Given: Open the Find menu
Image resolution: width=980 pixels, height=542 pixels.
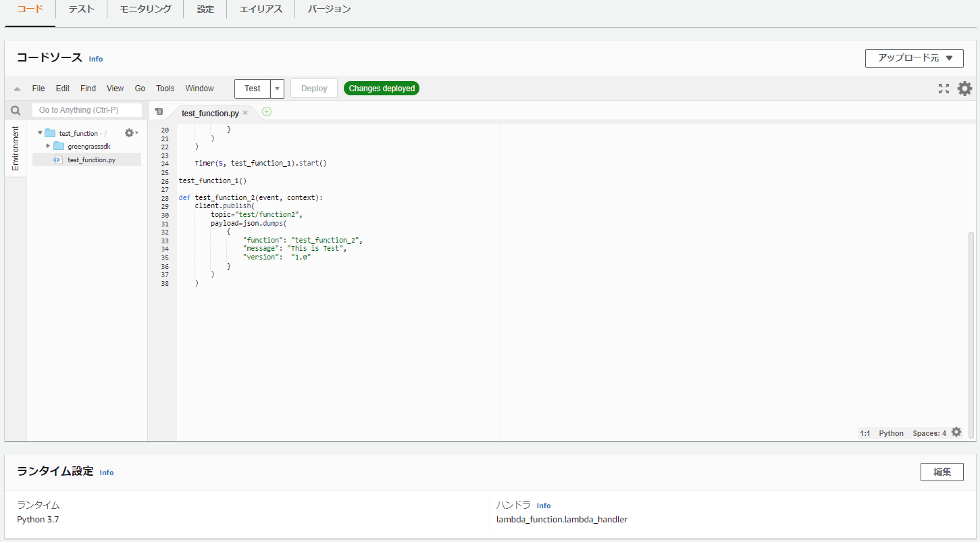Looking at the screenshot, I should pyautogui.click(x=88, y=89).
